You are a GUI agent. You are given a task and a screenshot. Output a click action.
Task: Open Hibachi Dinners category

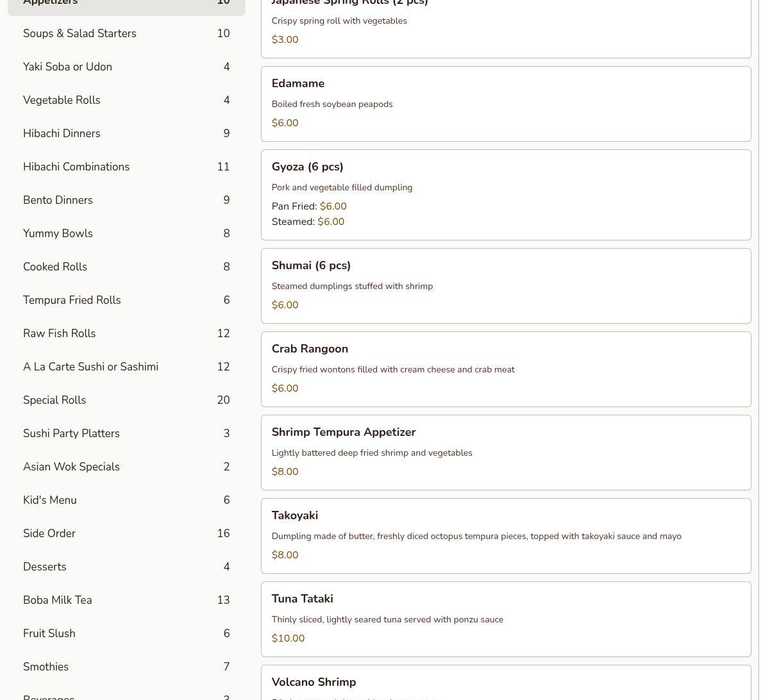126,133
